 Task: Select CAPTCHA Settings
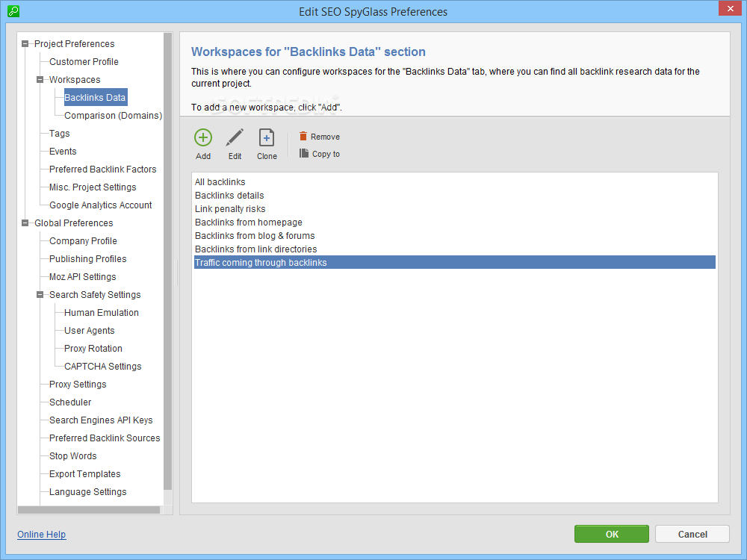click(x=103, y=366)
